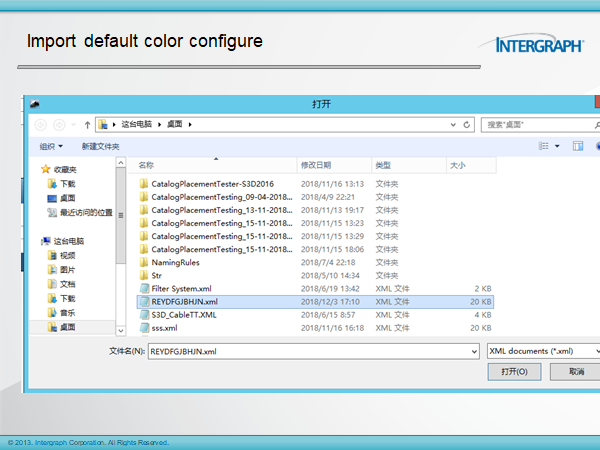The image size is (600, 450).
Task: Sort by 类型 column header
Action: coord(409,165)
